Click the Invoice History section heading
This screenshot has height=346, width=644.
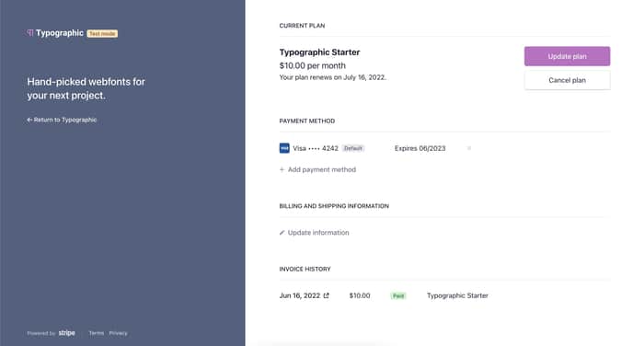[x=305, y=269]
